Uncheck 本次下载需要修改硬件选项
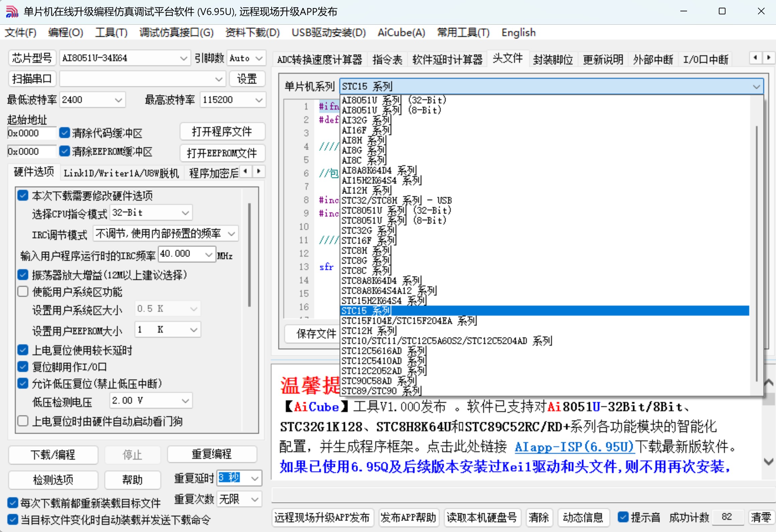Viewport: 776px width, 532px height. (x=23, y=195)
